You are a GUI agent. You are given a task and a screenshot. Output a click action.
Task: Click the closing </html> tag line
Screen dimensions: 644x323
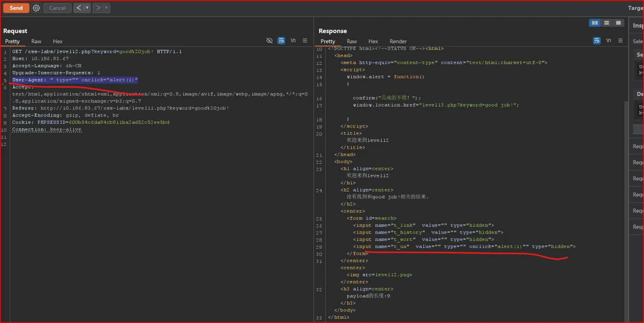pyautogui.click(x=339, y=317)
